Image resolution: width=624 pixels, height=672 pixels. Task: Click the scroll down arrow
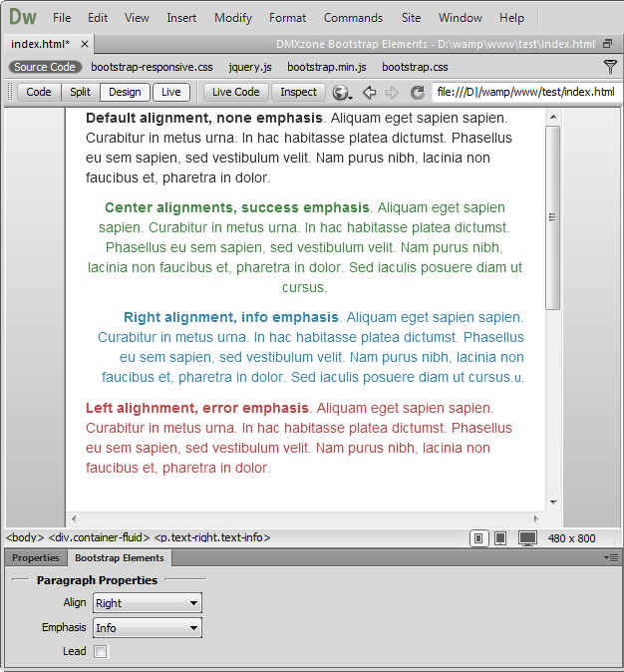[553, 502]
